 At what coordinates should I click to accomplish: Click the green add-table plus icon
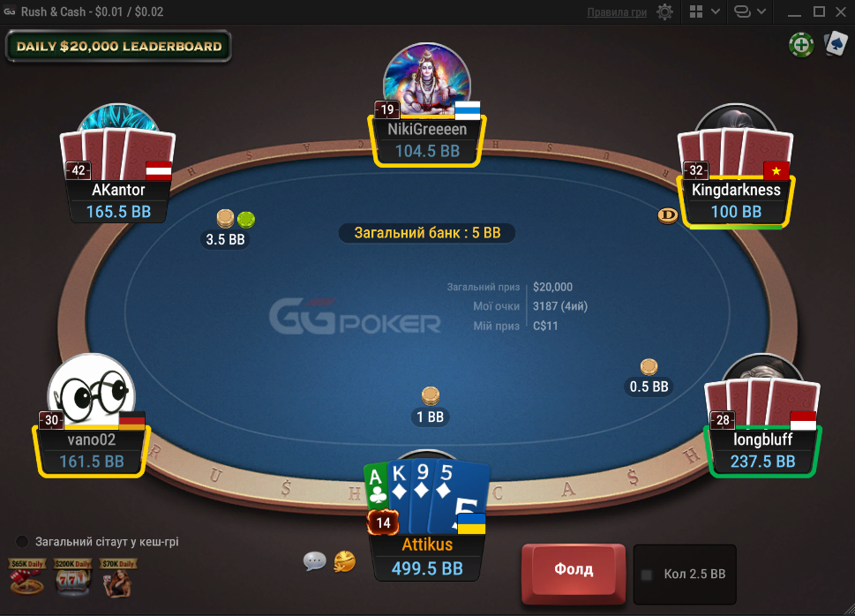pyautogui.click(x=801, y=45)
